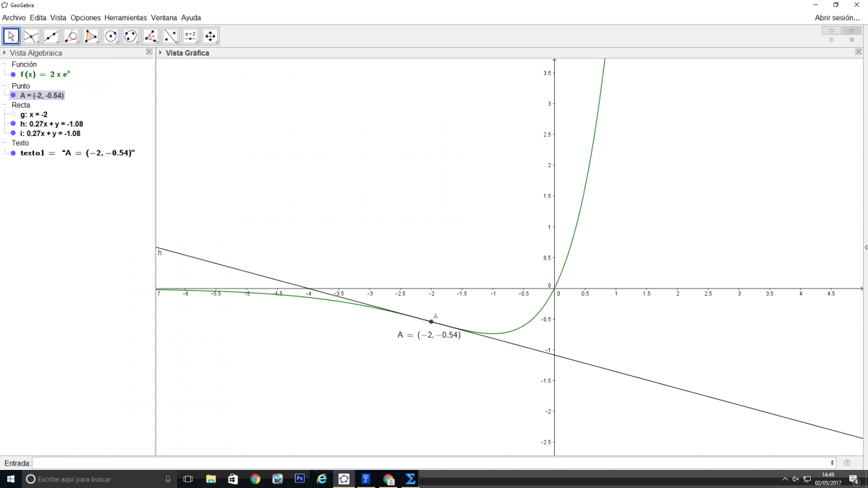
Task: Click the Entrada input bar
Action: pyautogui.click(x=433, y=463)
